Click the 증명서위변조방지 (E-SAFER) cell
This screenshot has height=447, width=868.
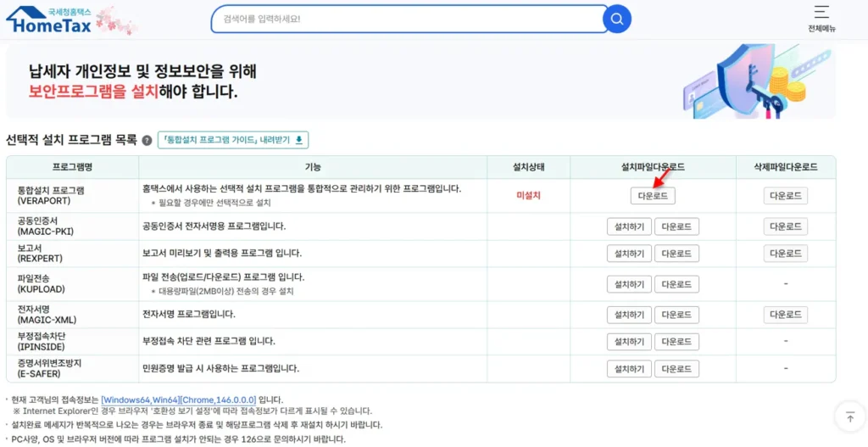click(x=73, y=369)
